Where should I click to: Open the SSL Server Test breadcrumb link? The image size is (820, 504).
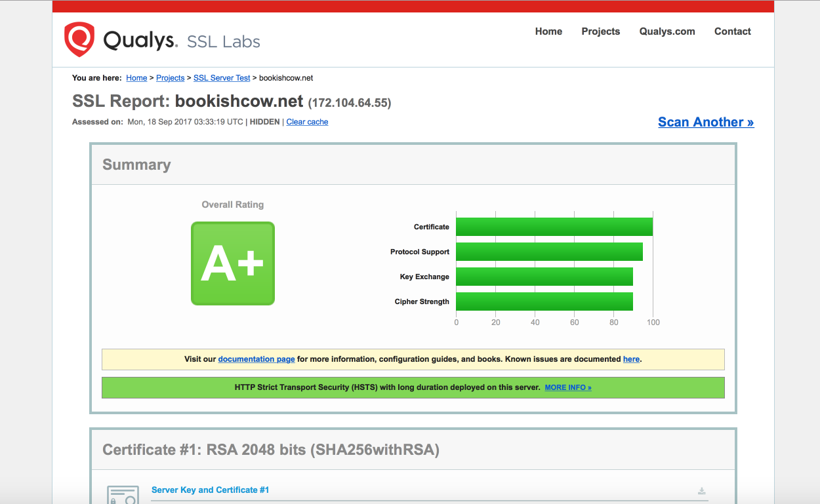tap(222, 78)
